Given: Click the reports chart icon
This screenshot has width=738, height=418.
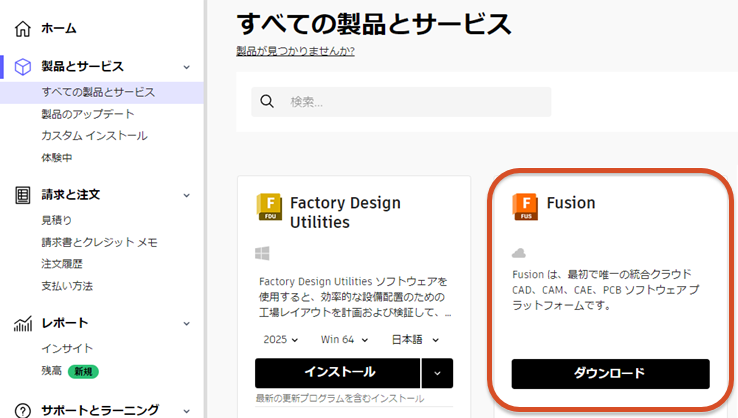Looking at the screenshot, I should pos(23,323).
